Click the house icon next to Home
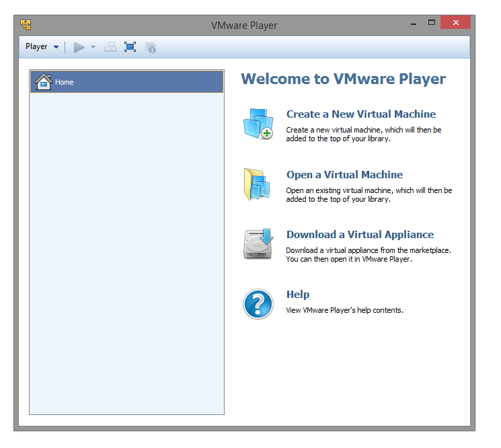The height and width of the screenshot is (448, 501). (x=44, y=82)
